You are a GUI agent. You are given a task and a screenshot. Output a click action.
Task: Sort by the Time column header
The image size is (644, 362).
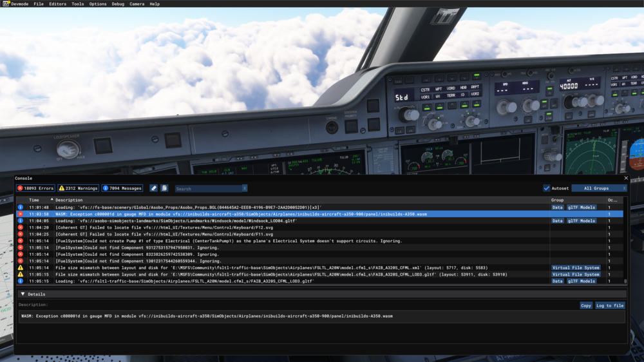34,200
